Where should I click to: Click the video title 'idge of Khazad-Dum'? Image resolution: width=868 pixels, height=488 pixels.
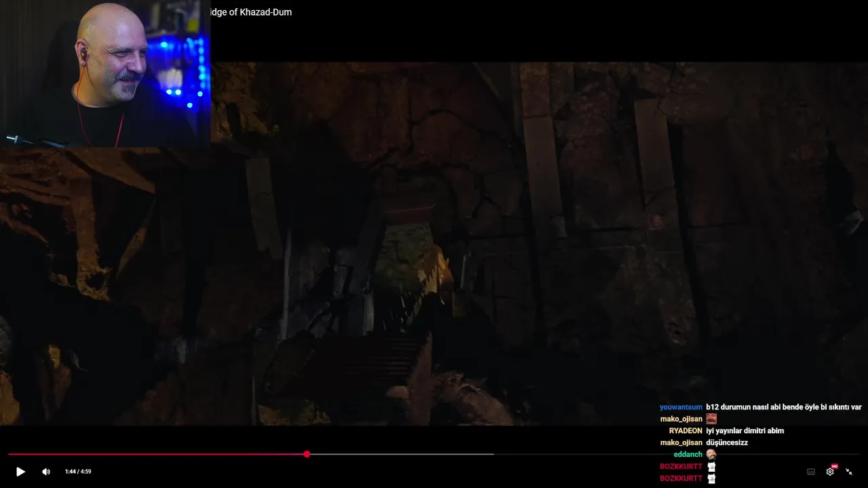251,12
